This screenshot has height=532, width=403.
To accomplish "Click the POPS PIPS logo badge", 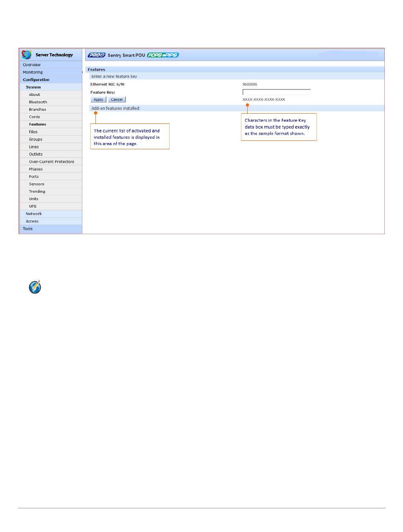I will click(163, 55).
